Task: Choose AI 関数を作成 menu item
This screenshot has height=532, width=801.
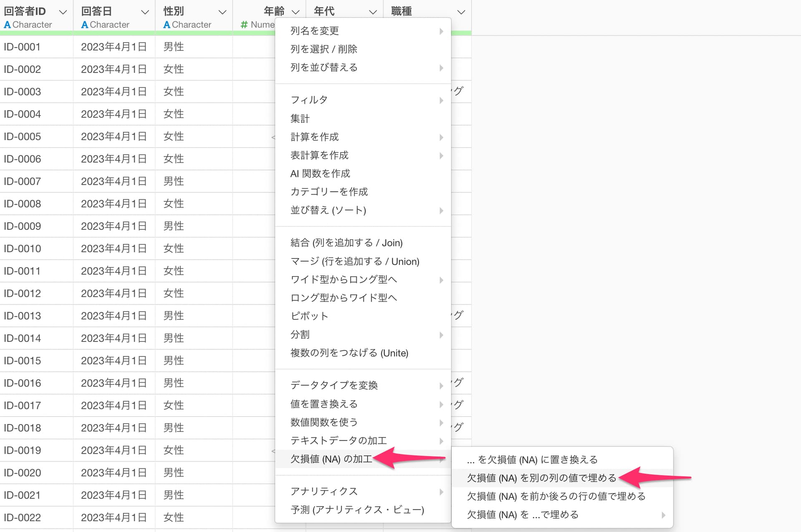Action: coord(320,173)
